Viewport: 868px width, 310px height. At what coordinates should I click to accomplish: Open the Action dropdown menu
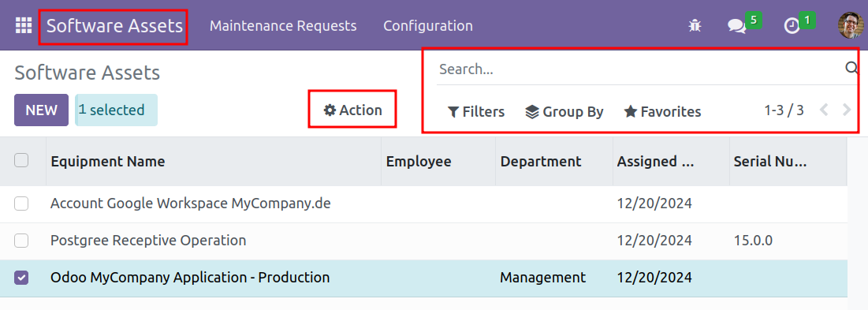[353, 110]
